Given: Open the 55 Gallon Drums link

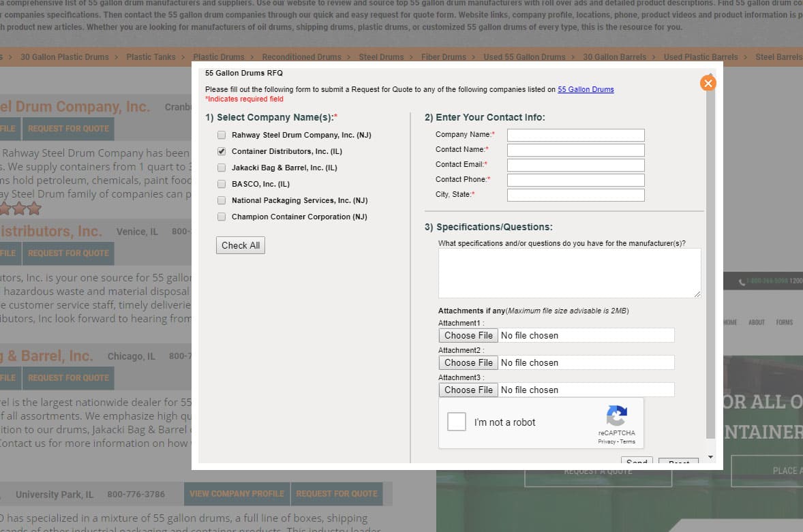Looking at the screenshot, I should pos(586,89).
